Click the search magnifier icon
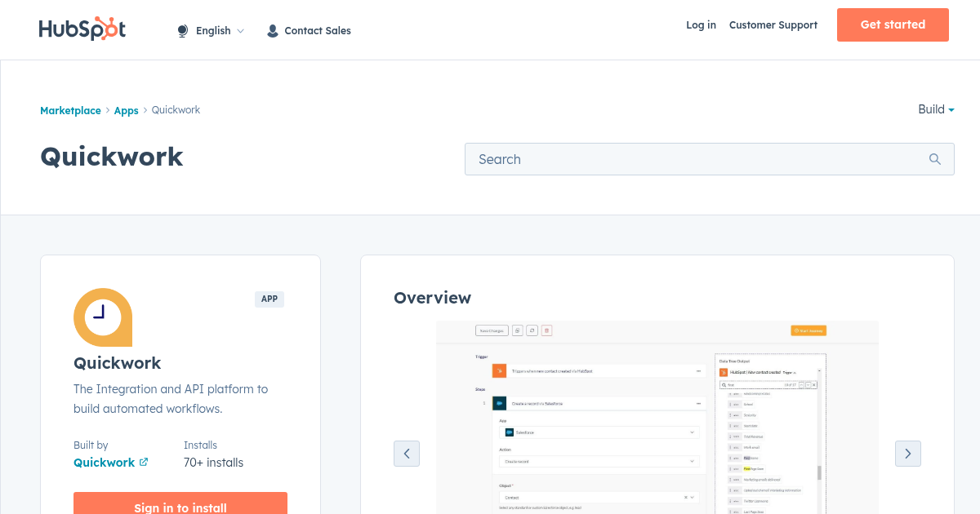 click(x=935, y=159)
